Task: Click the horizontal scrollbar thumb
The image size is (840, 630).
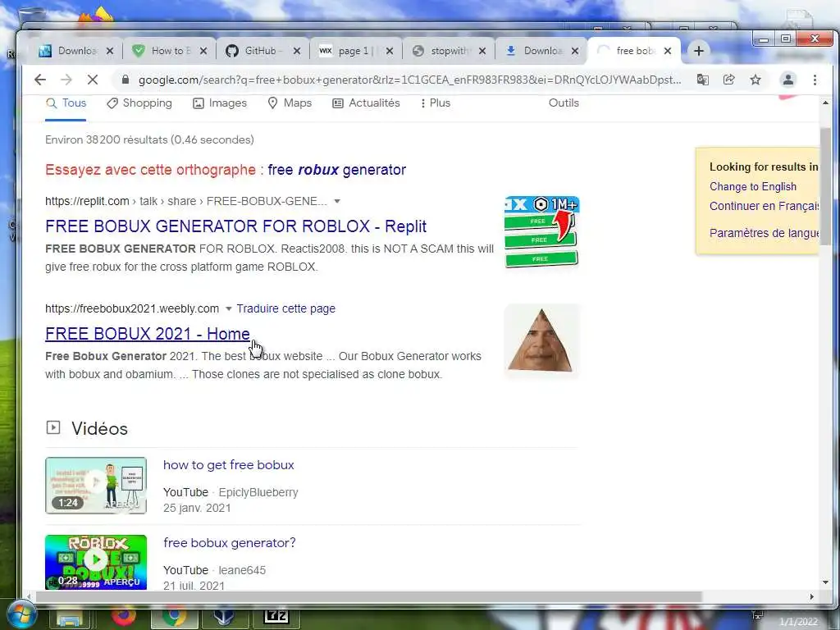Action: pos(368,597)
